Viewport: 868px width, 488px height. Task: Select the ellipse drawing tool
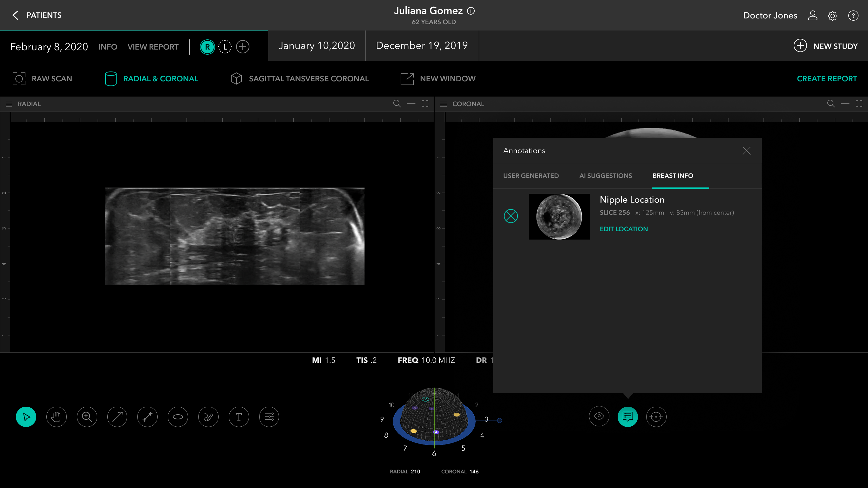click(x=178, y=417)
